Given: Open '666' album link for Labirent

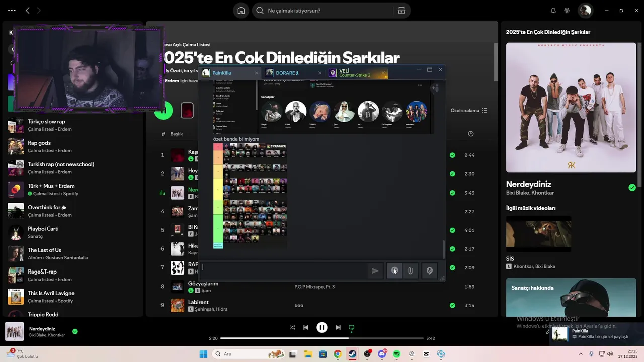Looking at the screenshot, I should [299, 305].
